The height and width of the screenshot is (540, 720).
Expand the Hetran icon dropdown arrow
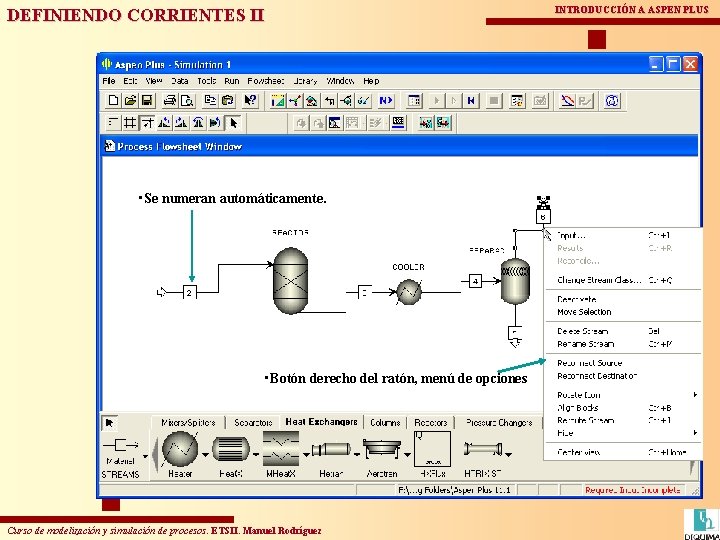(x=357, y=455)
